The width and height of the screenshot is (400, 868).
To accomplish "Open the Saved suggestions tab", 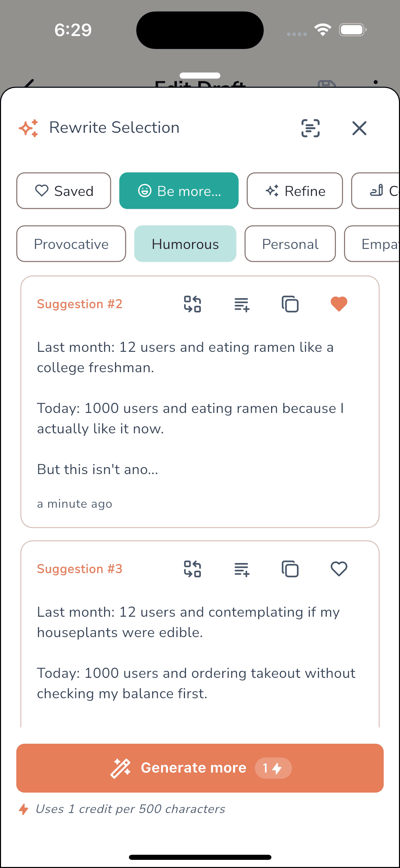I will coord(64,191).
